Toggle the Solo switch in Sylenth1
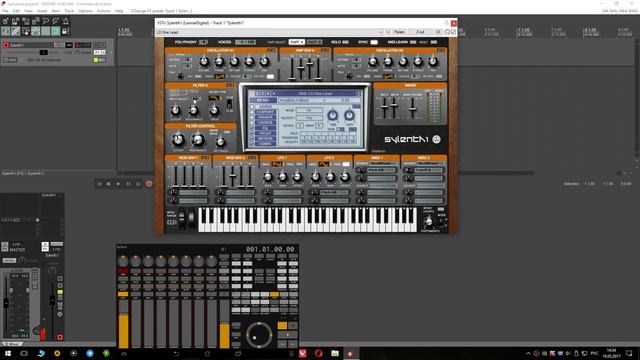 pos(345,42)
